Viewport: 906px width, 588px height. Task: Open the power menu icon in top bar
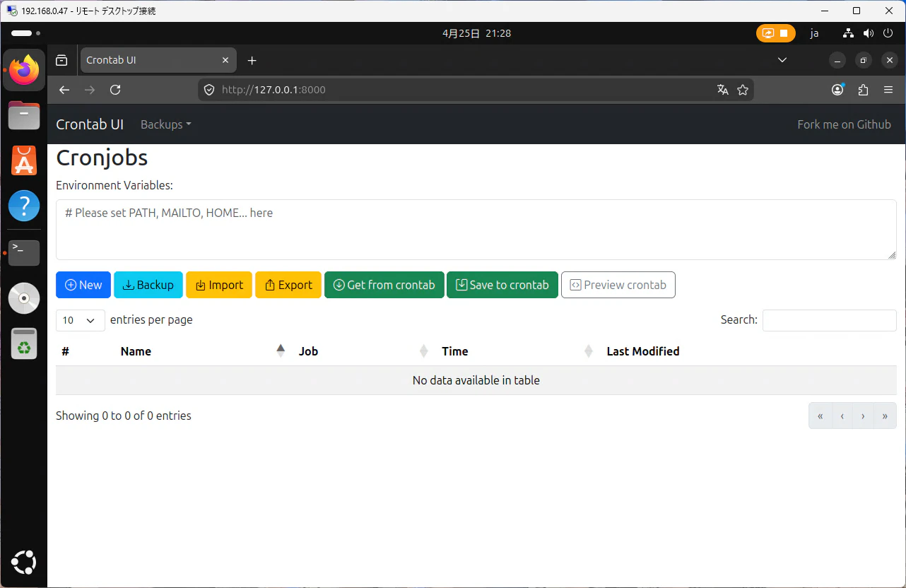click(888, 33)
